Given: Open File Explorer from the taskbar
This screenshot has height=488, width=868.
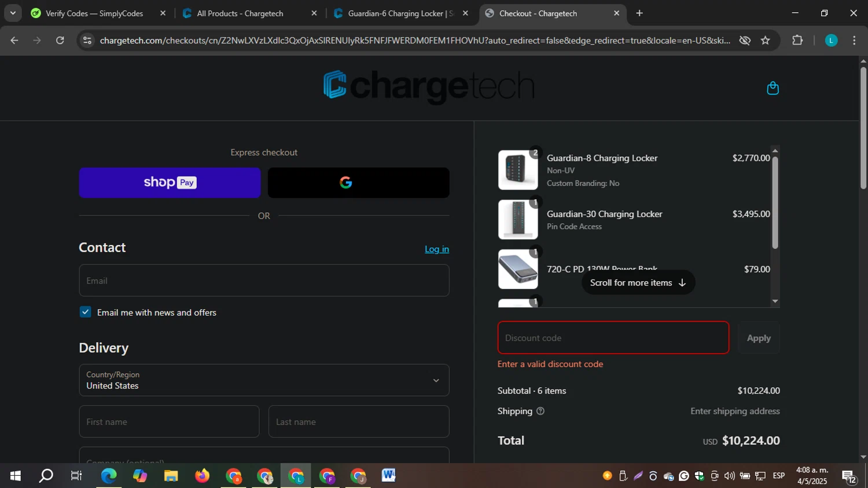Looking at the screenshot, I should tap(171, 476).
